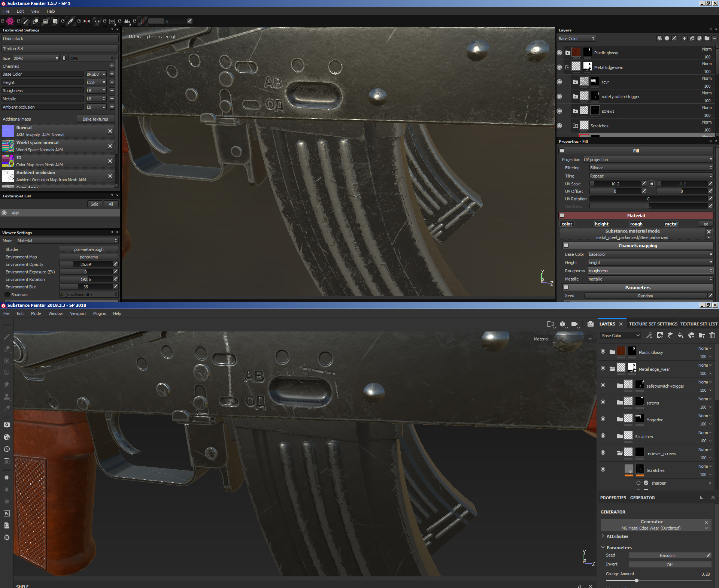Click the All button in TextureSet List
Screen dimensions: 719x588
pos(111,204)
